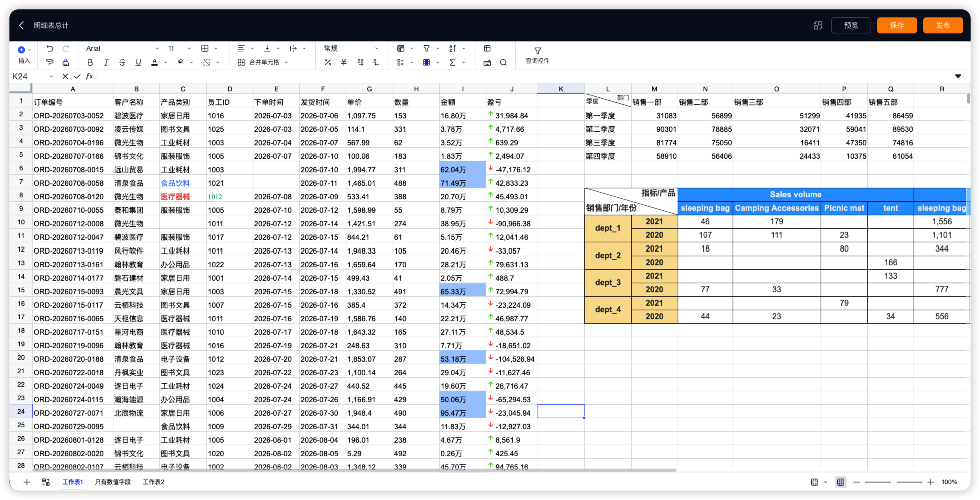This screenshot has height=500, width=980.
Task: Click the confirm checkmark in formula bar
Action: 77,76
